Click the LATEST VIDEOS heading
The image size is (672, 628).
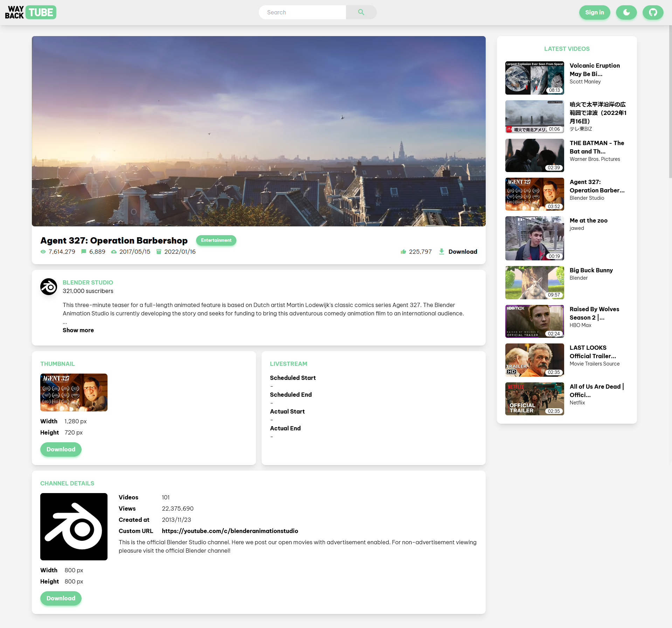(x=567, y=49)
